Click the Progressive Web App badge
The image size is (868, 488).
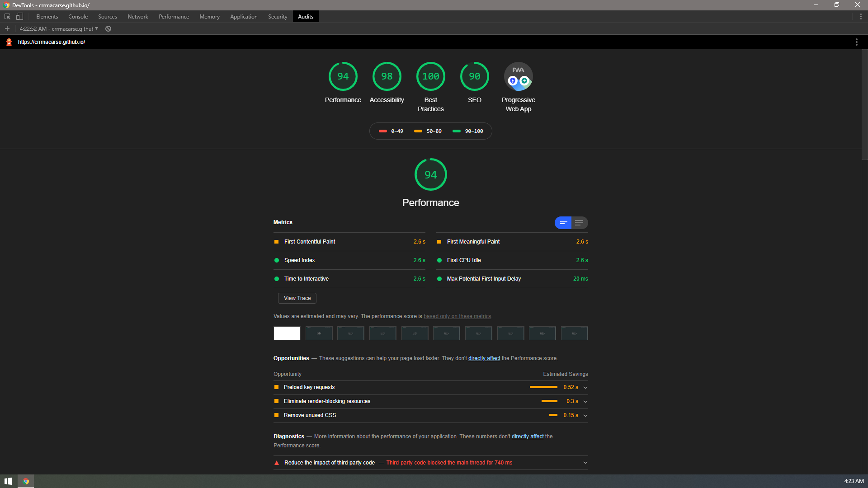click(518, 76)
